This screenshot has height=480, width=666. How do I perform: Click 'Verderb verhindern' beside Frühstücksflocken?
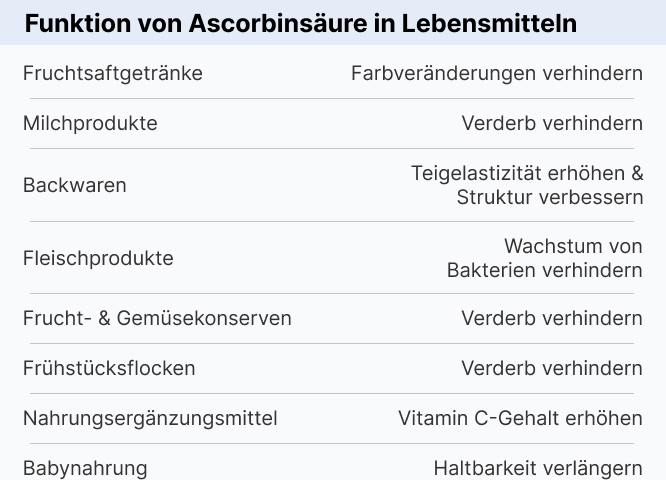552,368
